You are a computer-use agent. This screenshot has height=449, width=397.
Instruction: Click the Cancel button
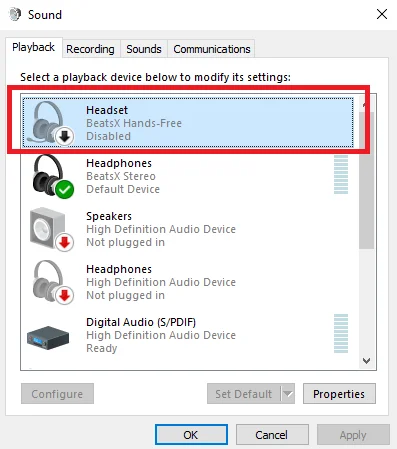272,435
